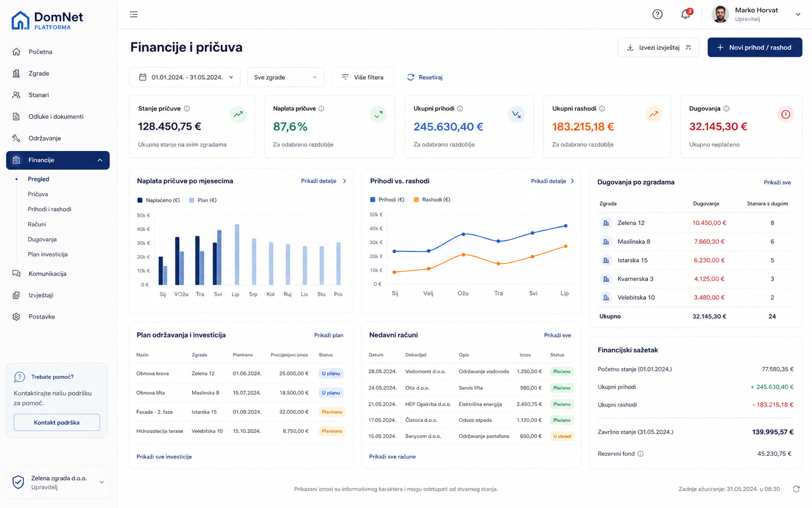Click Marko Horvat's profile avatar

click(720, 14)
